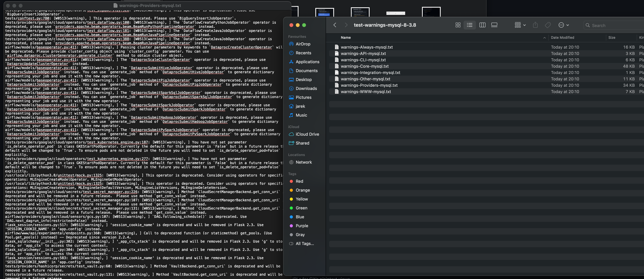Click the Edit Tags toolbar icon
Screen dimensions: 644x279
(x=548, y=25)
